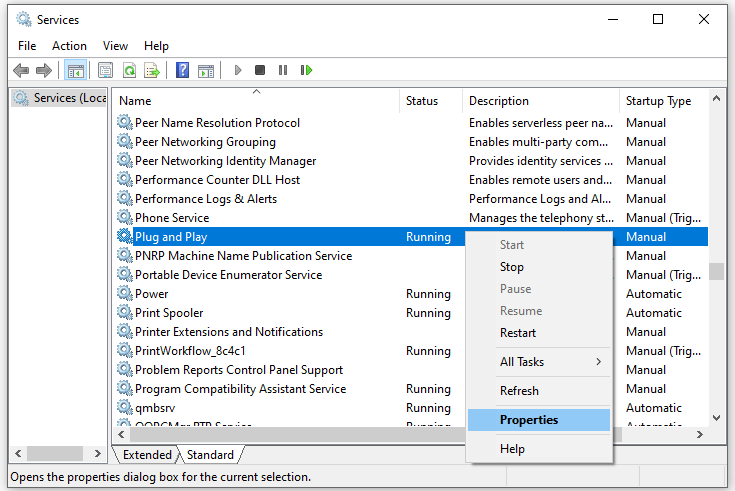This screenshot has height=491, width=735.
Task: Select the Print Spooler service row
Action: 171,313
